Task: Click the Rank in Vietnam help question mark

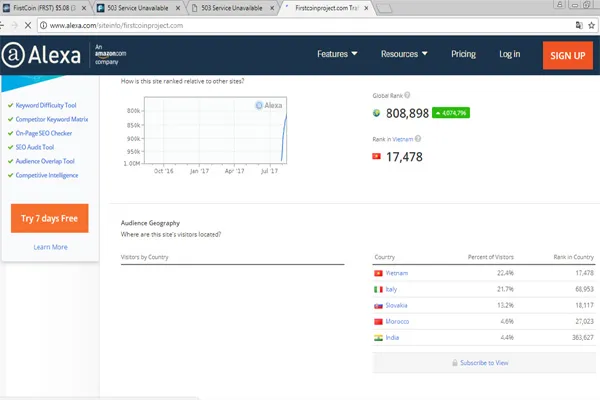Action: click(x=418, y=139)
